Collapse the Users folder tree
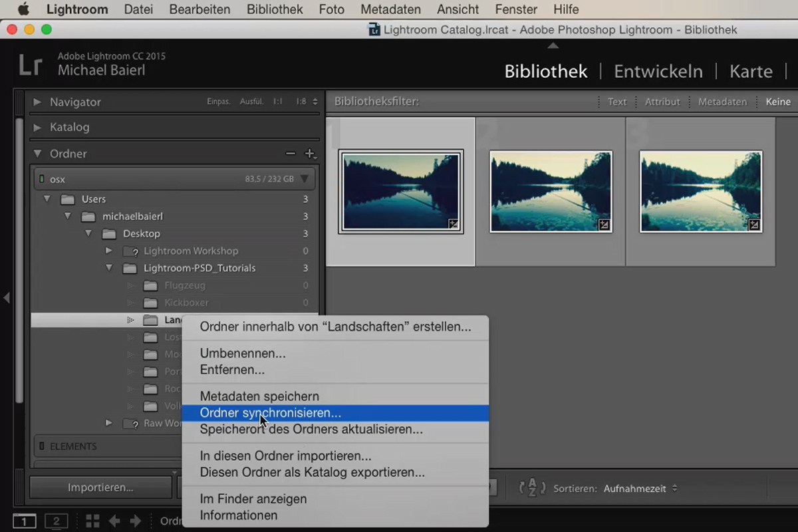This screenshot has width=798, height=532. 47,199
